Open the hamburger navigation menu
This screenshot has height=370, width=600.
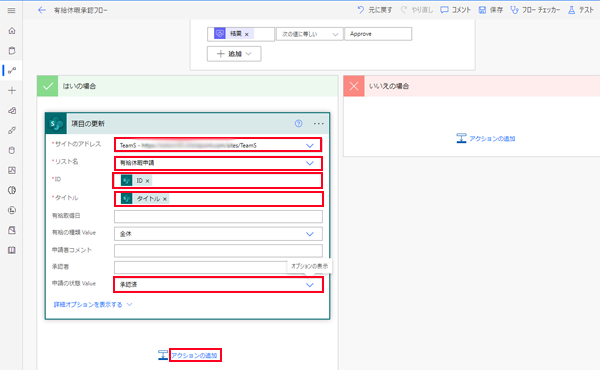(11, 10)
